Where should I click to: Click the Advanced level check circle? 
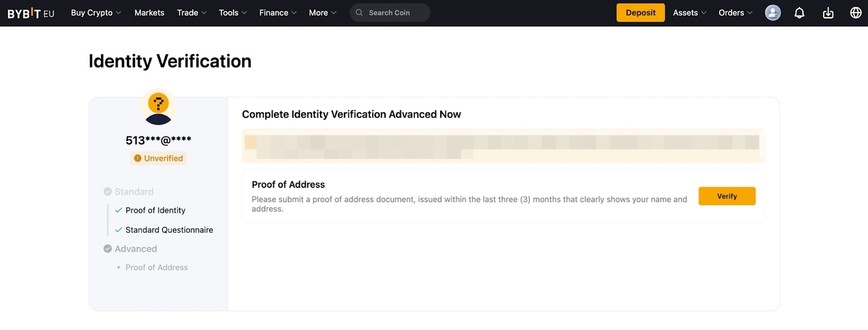pos(108,249)
